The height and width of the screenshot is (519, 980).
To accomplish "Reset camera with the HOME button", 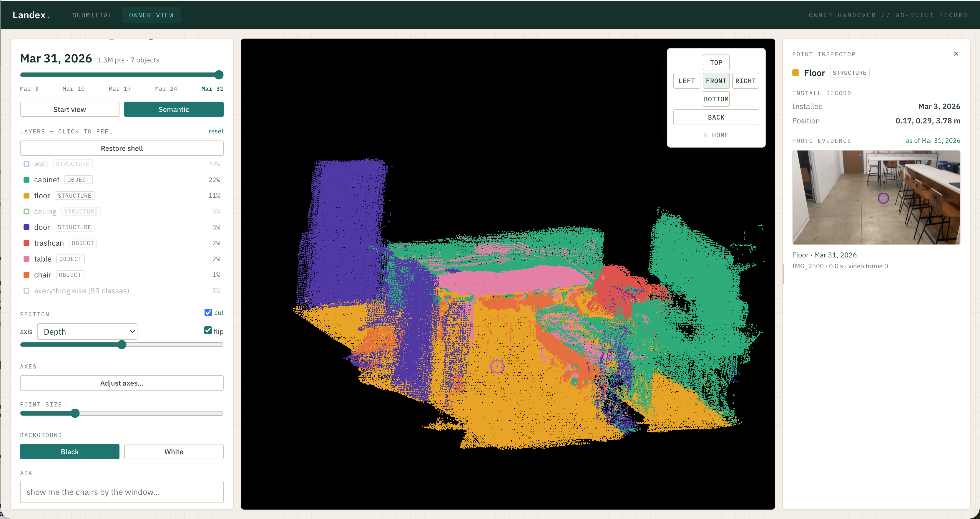I will coord(716,135).
